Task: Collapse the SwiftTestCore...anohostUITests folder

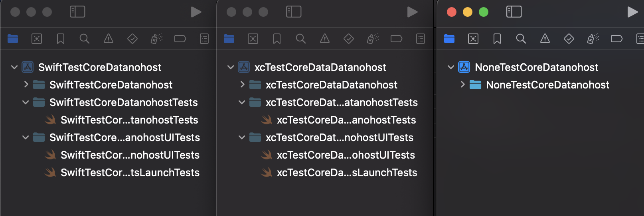Action: click(26, 137)
